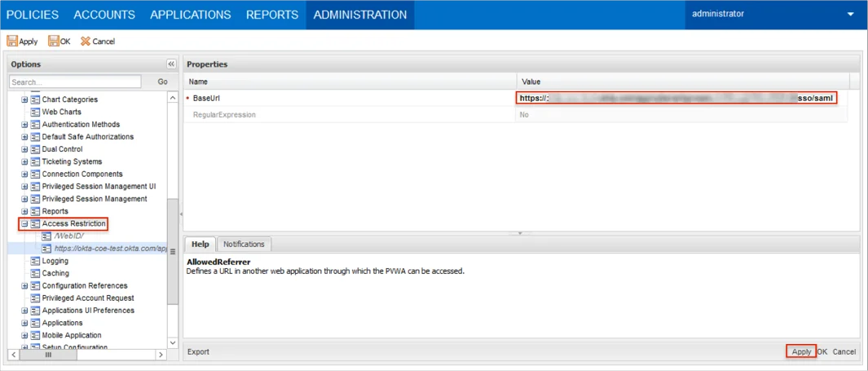
Task: Select the Applications tree item
Action: pos(62,323)
